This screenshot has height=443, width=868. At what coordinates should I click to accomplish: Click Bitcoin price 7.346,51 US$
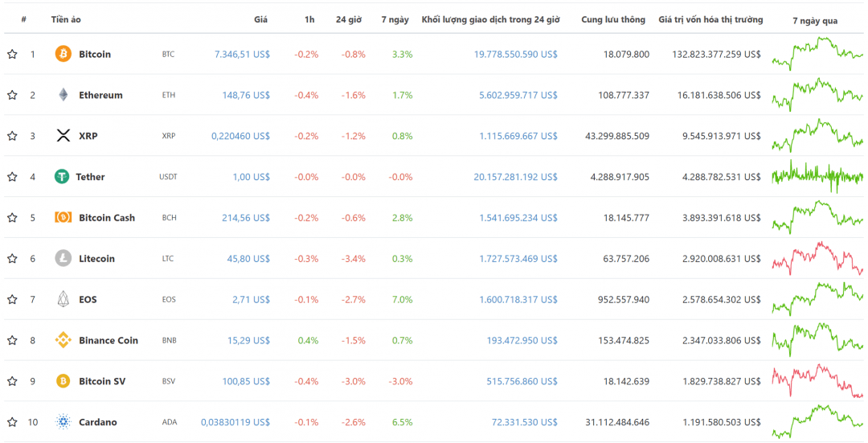(243, 54)
